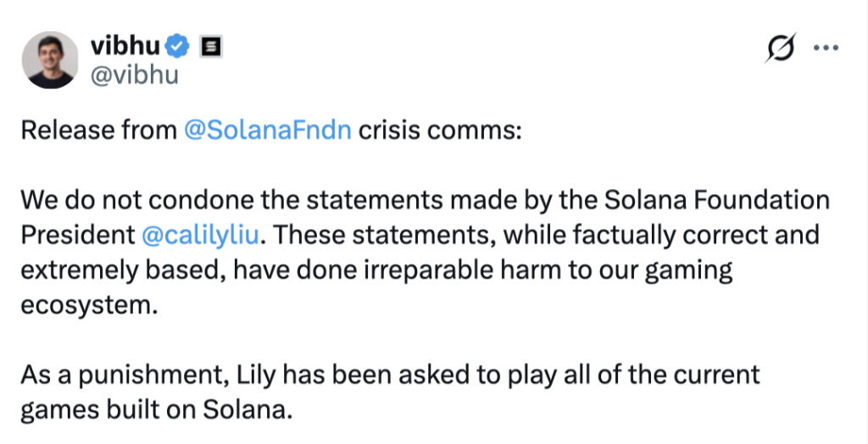
Task: Open the three-dot More options menu
Action: [825, 48]
